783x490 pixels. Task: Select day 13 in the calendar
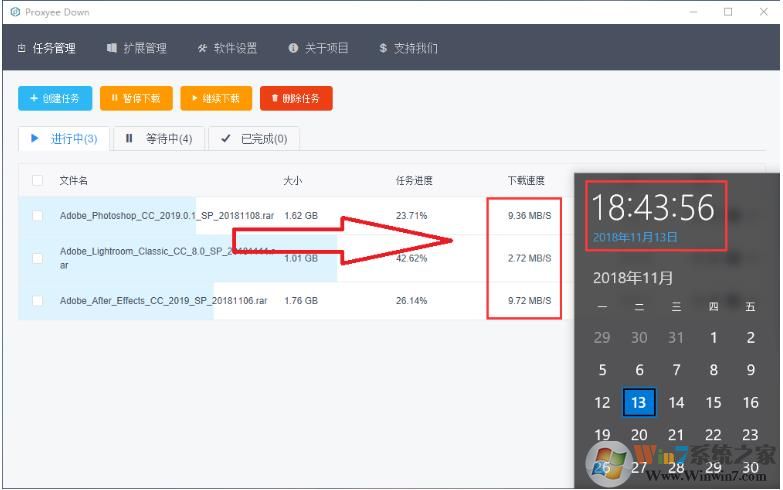pos(639,402)
